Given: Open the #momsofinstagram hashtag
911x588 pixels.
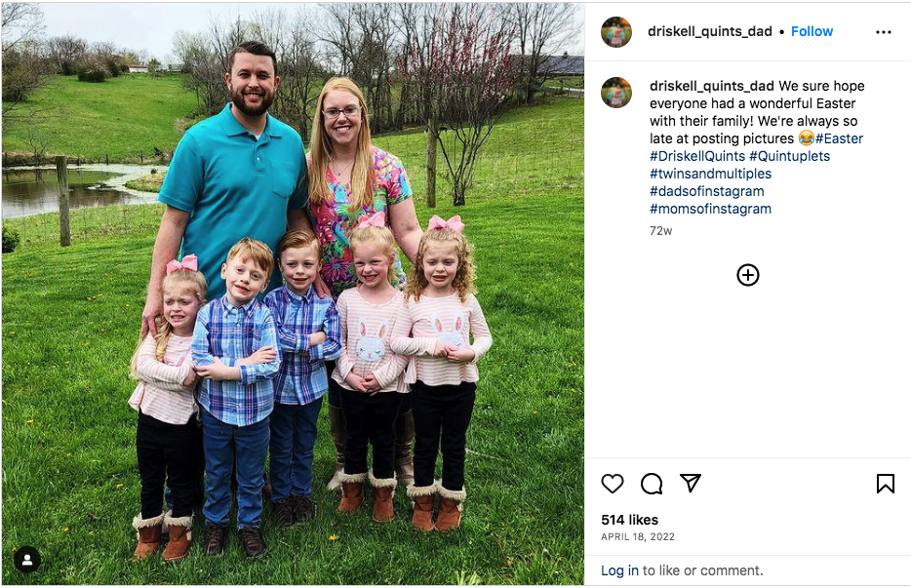Looking at the screenshot, I should (710, 208).
